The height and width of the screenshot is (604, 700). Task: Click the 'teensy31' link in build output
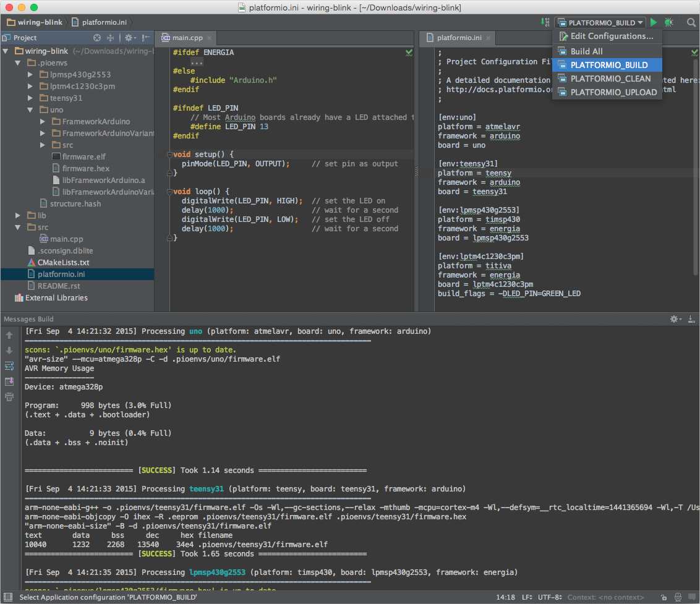click(207, 489)
